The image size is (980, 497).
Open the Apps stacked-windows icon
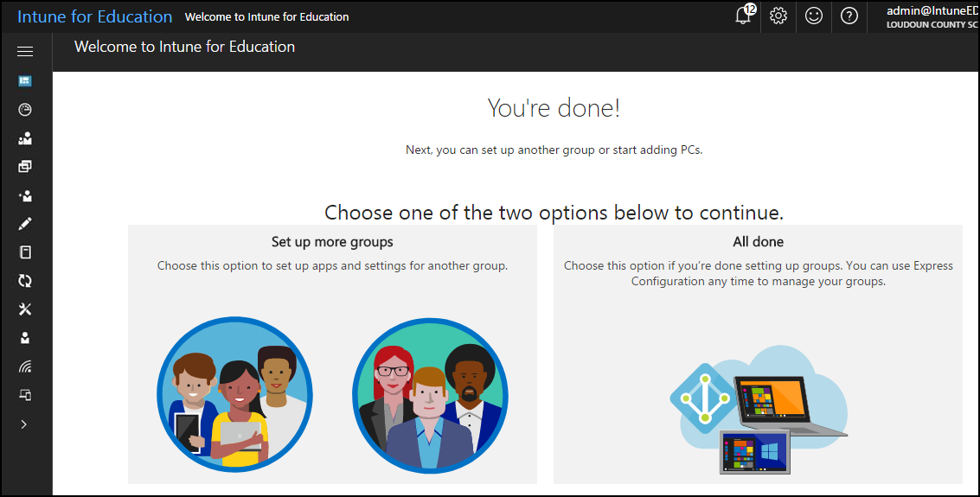click(x=25, y=167)
